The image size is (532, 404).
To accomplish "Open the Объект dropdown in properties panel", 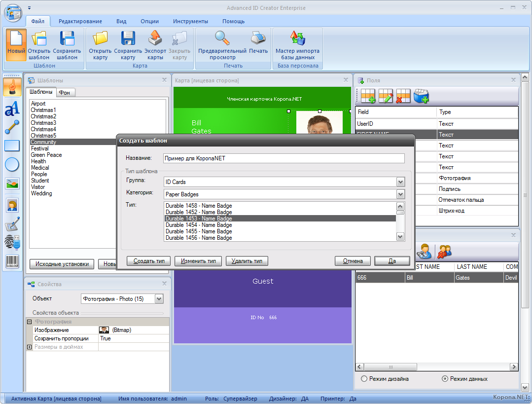I will (x=159, y=298).
